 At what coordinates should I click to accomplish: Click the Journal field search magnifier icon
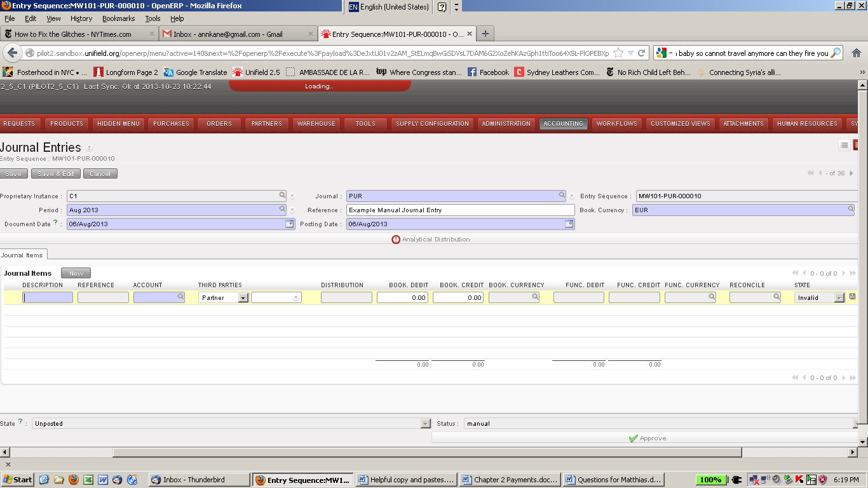tap(562, 196)
